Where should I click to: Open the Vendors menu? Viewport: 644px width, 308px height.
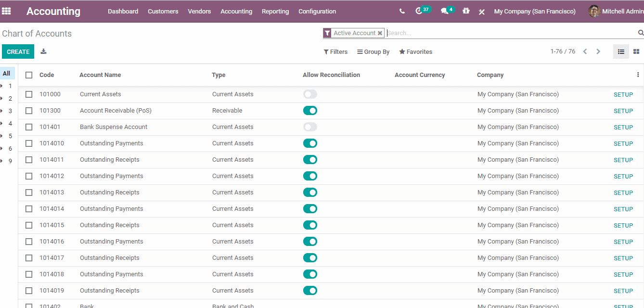[x=199, y=11]
